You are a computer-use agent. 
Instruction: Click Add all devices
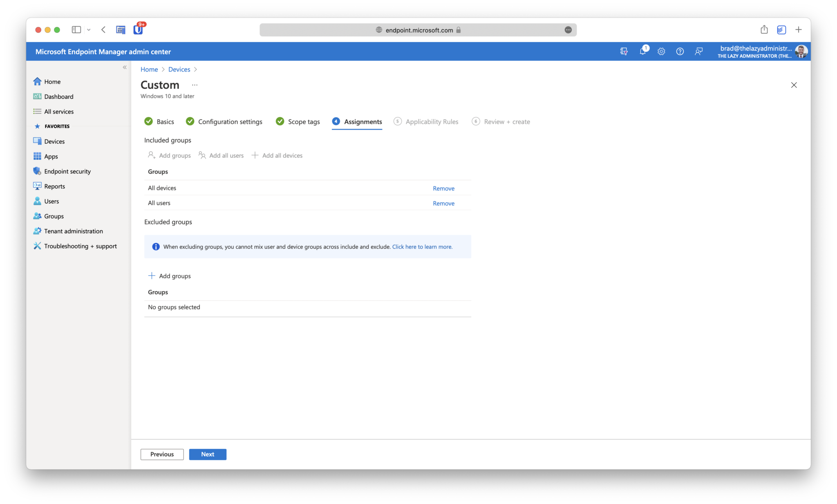[x=277, y=155]
